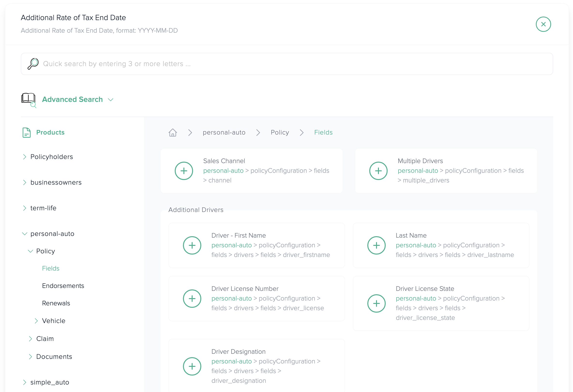Open Endorsements in the sidebar

(63, 286)
